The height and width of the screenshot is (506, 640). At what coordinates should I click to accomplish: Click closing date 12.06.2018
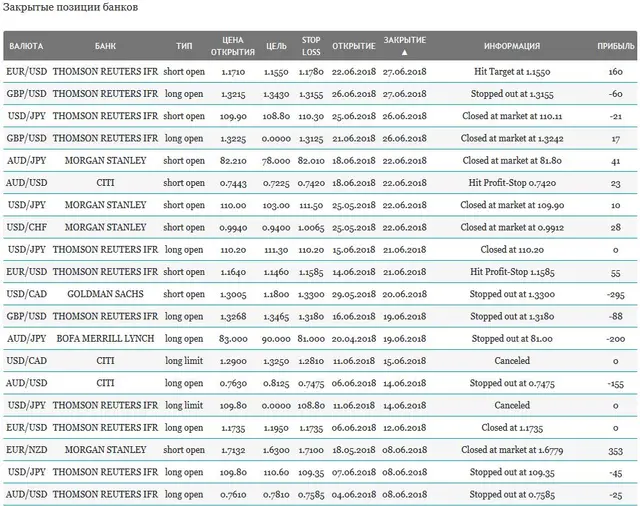point(404,428)
